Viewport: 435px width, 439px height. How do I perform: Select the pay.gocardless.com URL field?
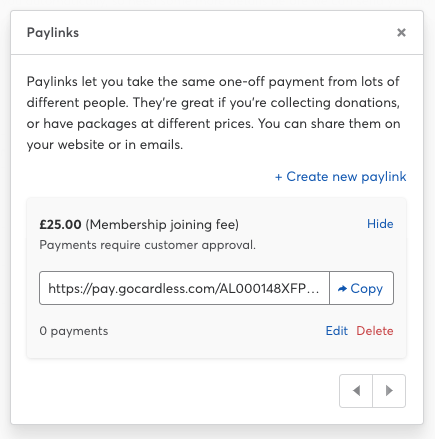coord(184,288)
